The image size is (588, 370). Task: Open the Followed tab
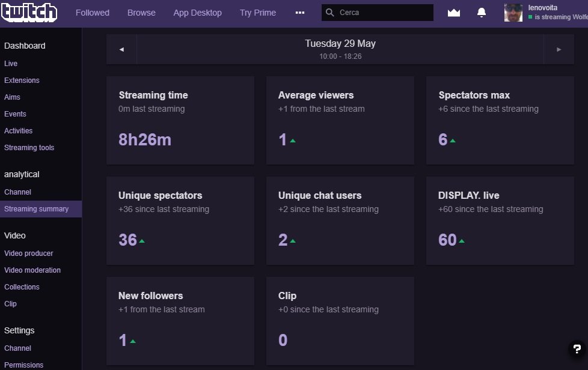[x=92, y=13]
